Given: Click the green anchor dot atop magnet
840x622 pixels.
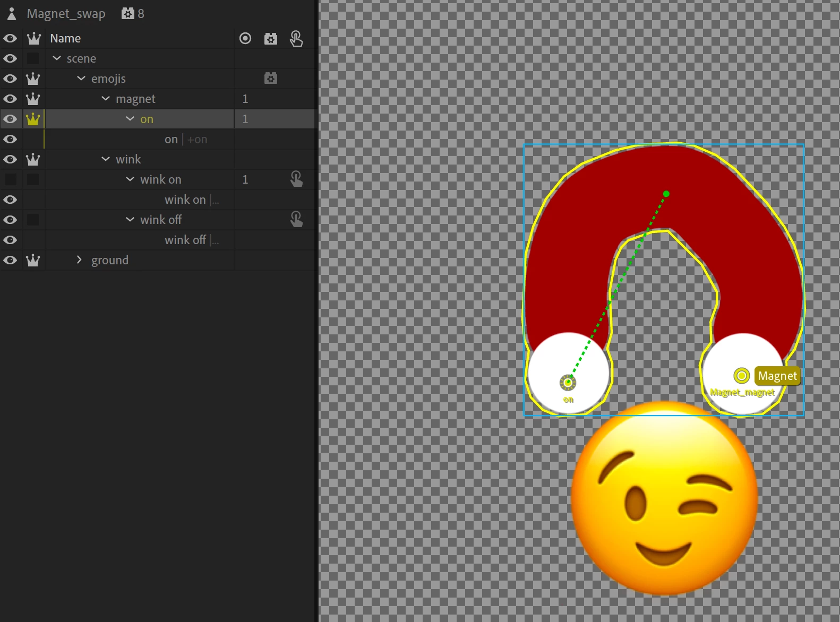Looking at the screenshot, I should [x=666, y=194].
